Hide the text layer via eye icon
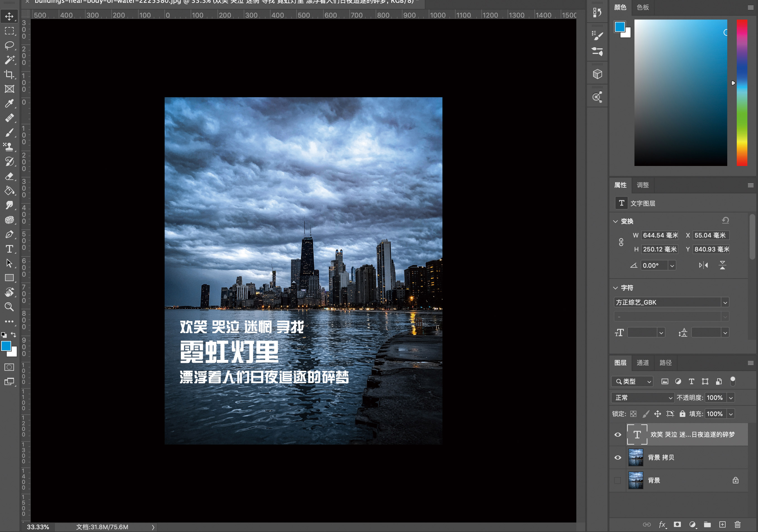This screenshot has width=758, height=532. (x=618, y=434)
